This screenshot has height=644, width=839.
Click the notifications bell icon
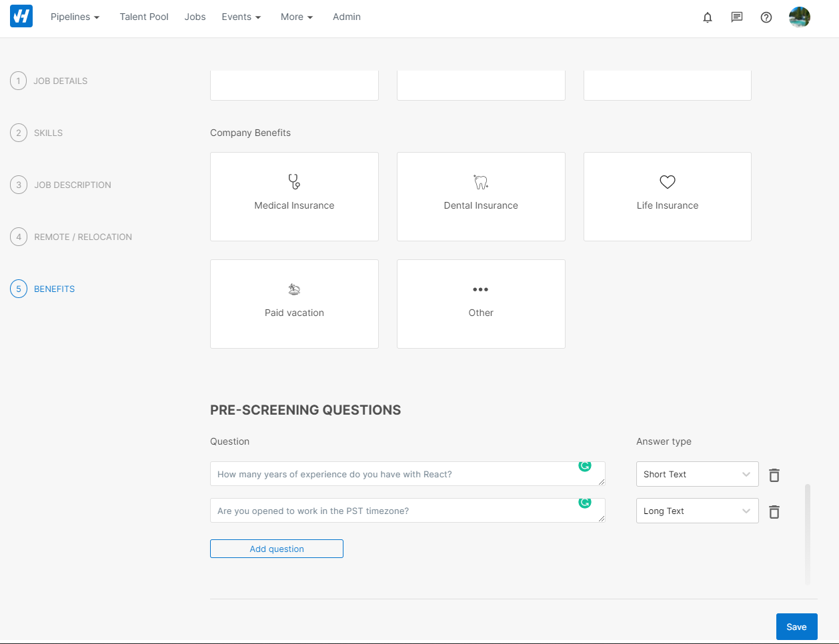pos(708,17)
